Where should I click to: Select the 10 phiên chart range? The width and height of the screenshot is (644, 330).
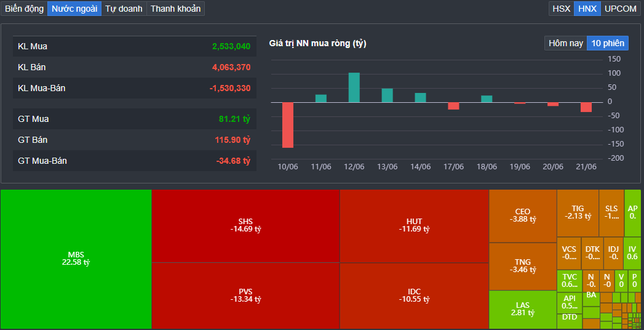tap(608, 43)
